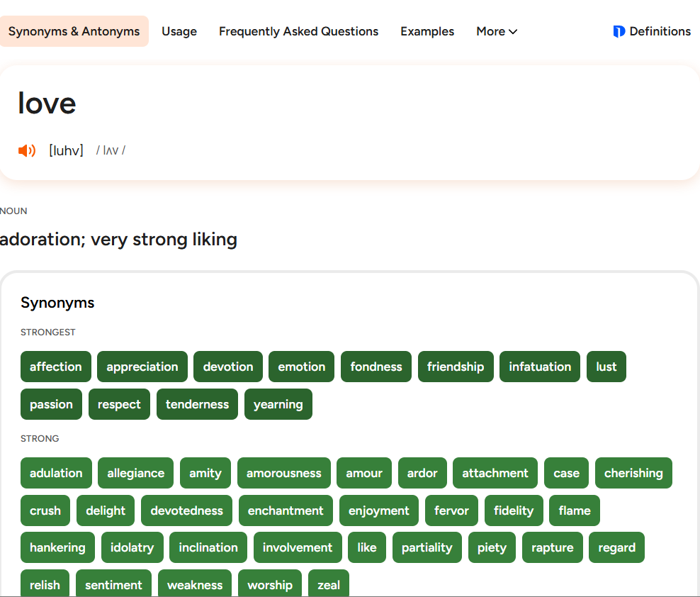700x597 pixels.
Task: Open synonym infatuation
Action: (540, 367)
